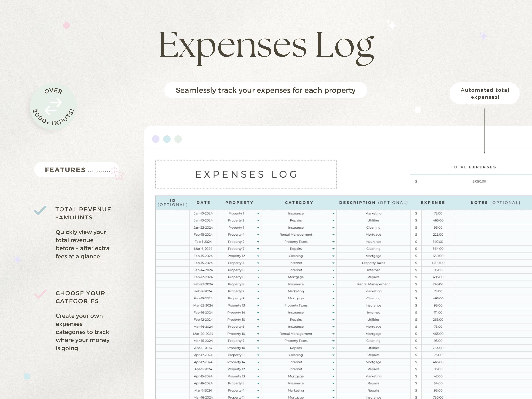Click the FEATURES label pill
Screen dimensions: 532x399
tap(76, 170)
